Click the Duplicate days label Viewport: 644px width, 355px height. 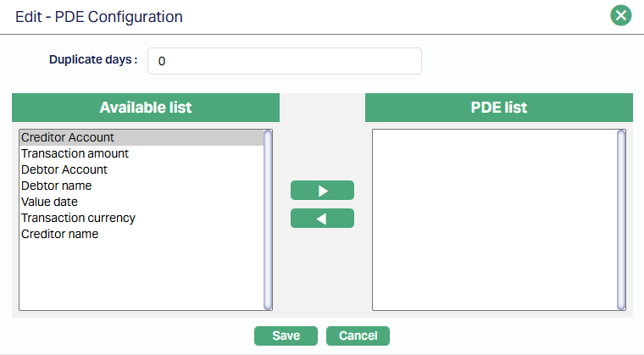pyautogui.click(x=92, y=60)
